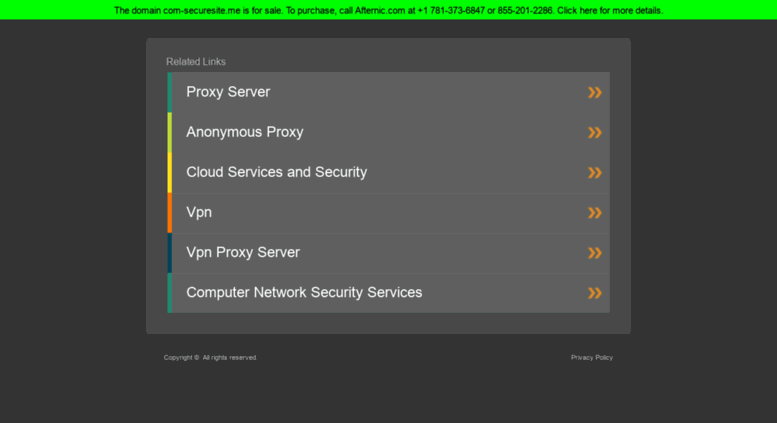Click the orange chevrons in the Vpn row
Screen dimensions: 777x423
point(595,213)
